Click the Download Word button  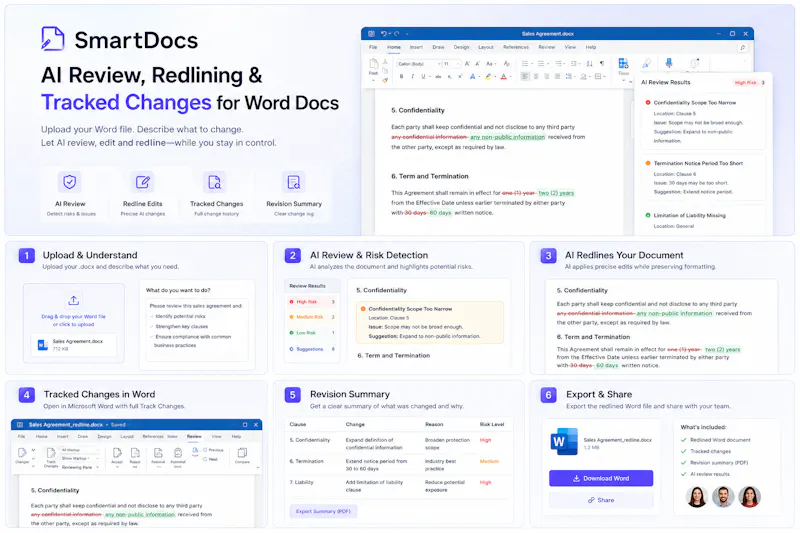pos(601,478)
